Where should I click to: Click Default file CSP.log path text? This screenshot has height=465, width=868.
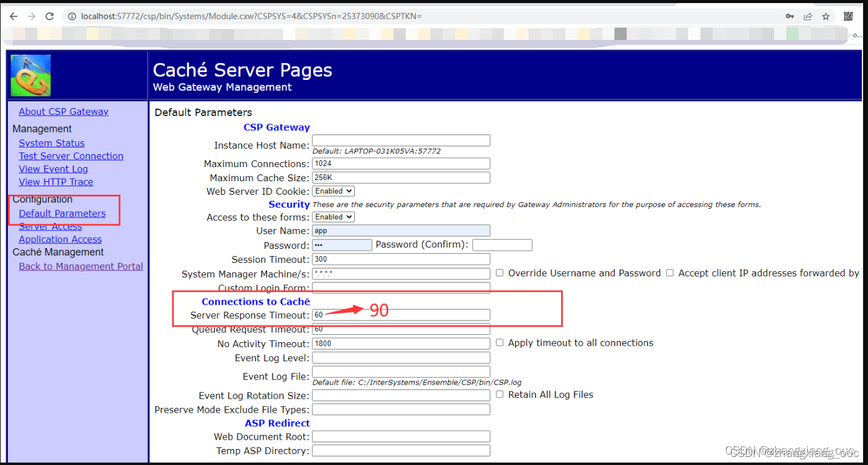coord(417,382)
